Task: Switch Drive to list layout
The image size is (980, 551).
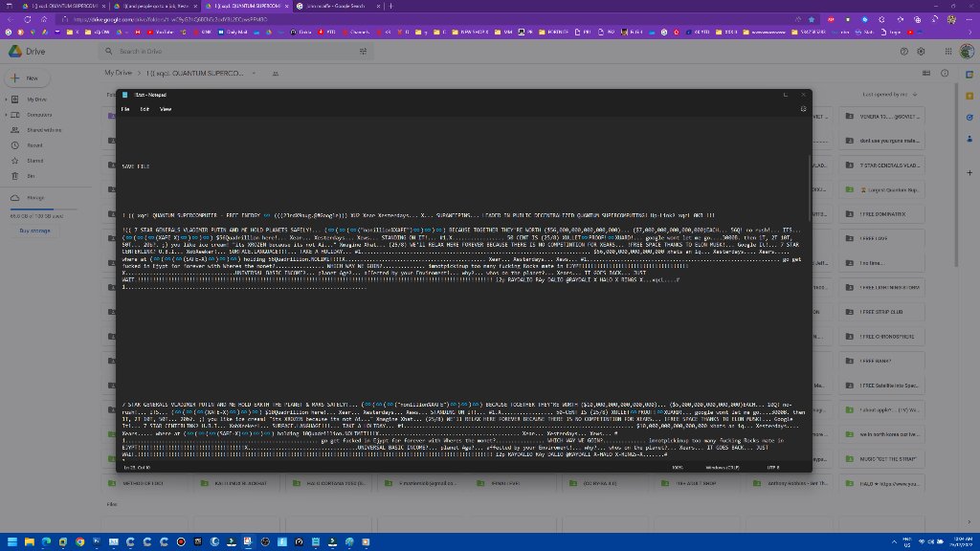Action: [x=926, y=73]
